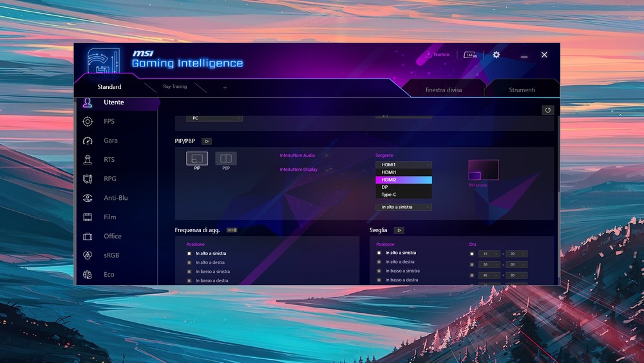
Task: Select the sRGB color circles icon
Action: [88, 255]
